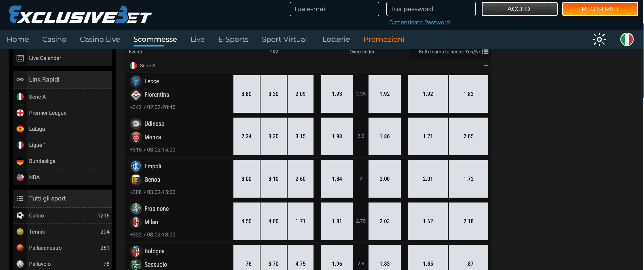
Task: Open the Bundesliga quick link
Action: coord(63,161)
